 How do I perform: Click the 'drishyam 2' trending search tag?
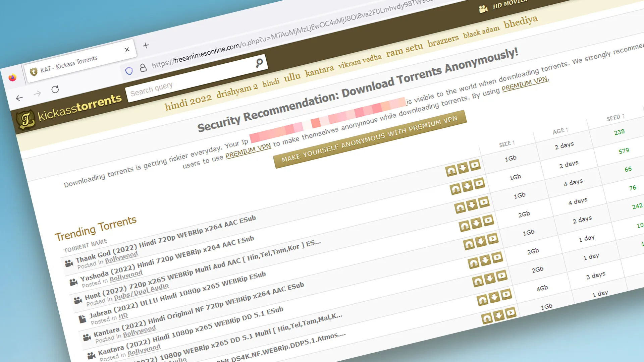point(237,90)
